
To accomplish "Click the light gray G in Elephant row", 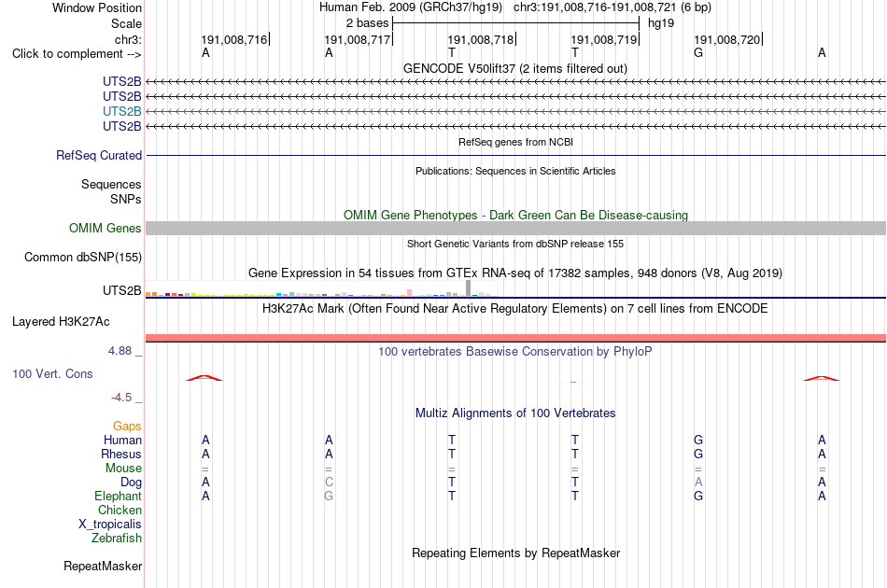I will pyautogui.click(x=329, y=496).
